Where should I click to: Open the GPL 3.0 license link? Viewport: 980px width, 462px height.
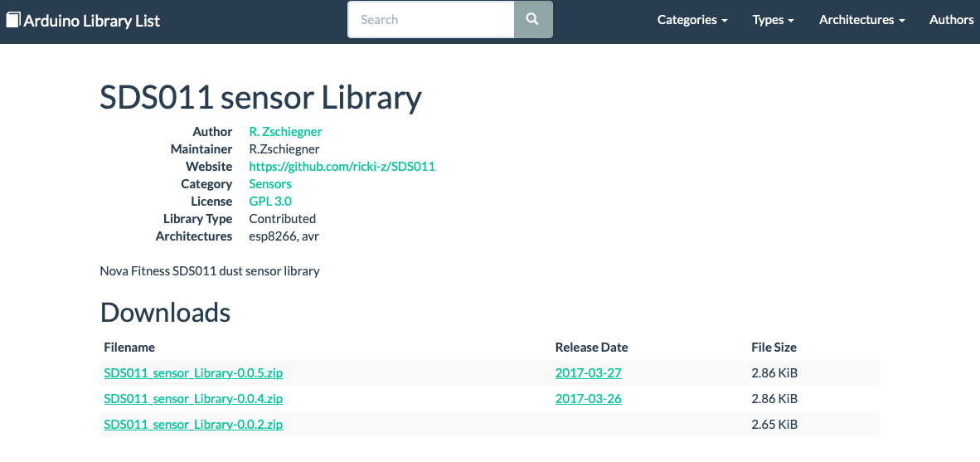[x=270, y=202]
